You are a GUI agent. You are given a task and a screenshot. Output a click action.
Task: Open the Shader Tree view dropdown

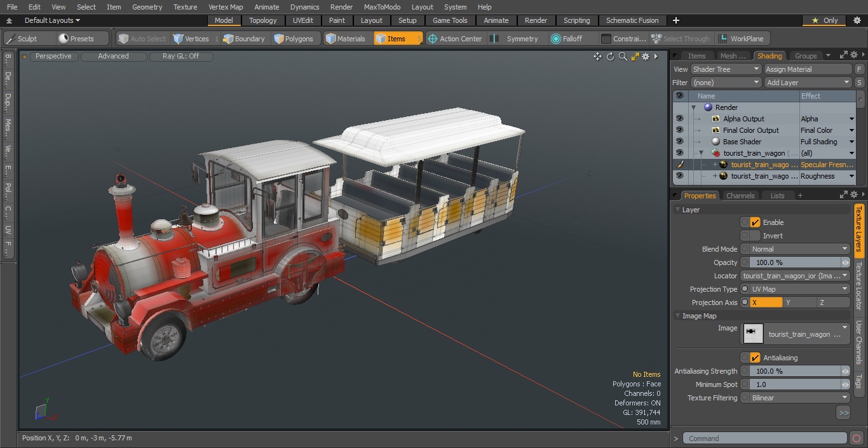coord(726,69)
